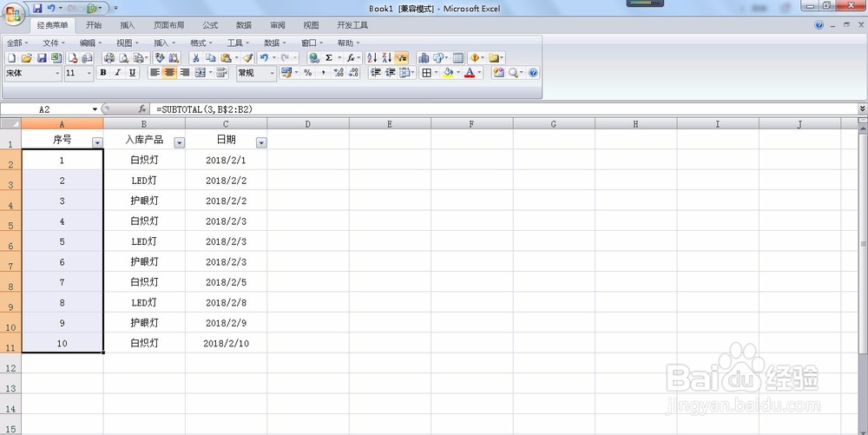868x435 pixels.
Task: Toggle italic formatting
Action: [117, 73]
